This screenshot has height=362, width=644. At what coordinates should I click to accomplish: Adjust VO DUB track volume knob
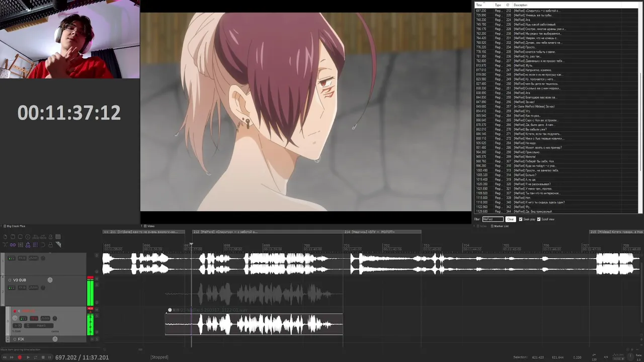click(50, 280)
